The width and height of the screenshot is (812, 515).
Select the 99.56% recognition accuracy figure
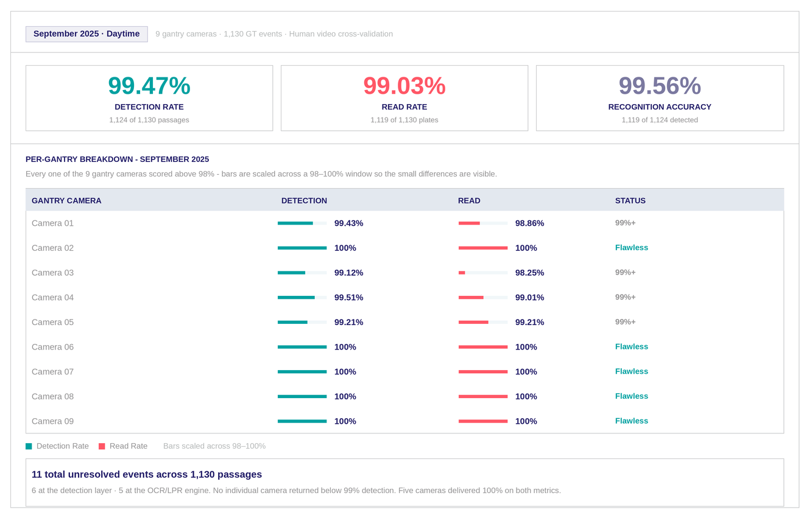tap(660, 85)
